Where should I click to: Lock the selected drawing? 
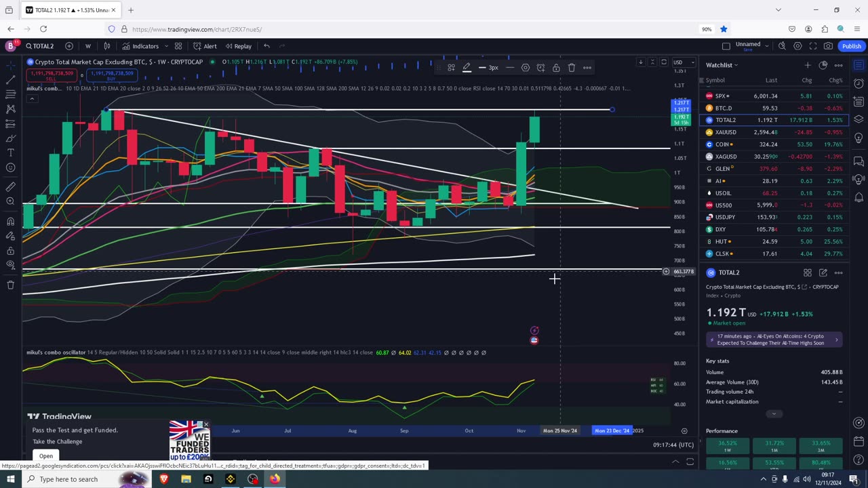(556, 67)
